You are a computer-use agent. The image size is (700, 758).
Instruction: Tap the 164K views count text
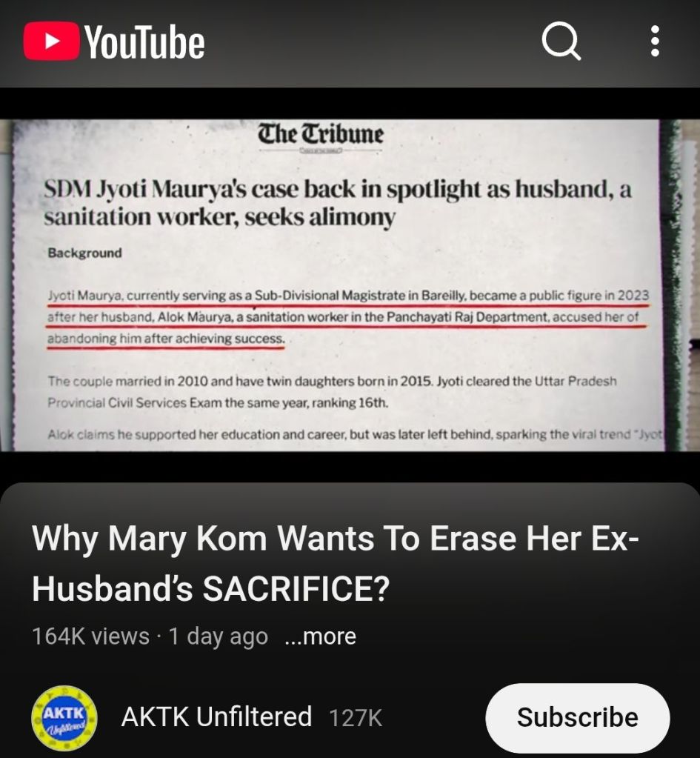click(91, 636)
